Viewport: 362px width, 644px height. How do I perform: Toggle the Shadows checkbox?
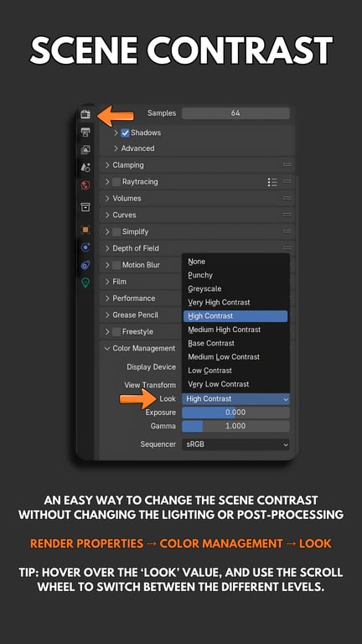pos(125,132)
